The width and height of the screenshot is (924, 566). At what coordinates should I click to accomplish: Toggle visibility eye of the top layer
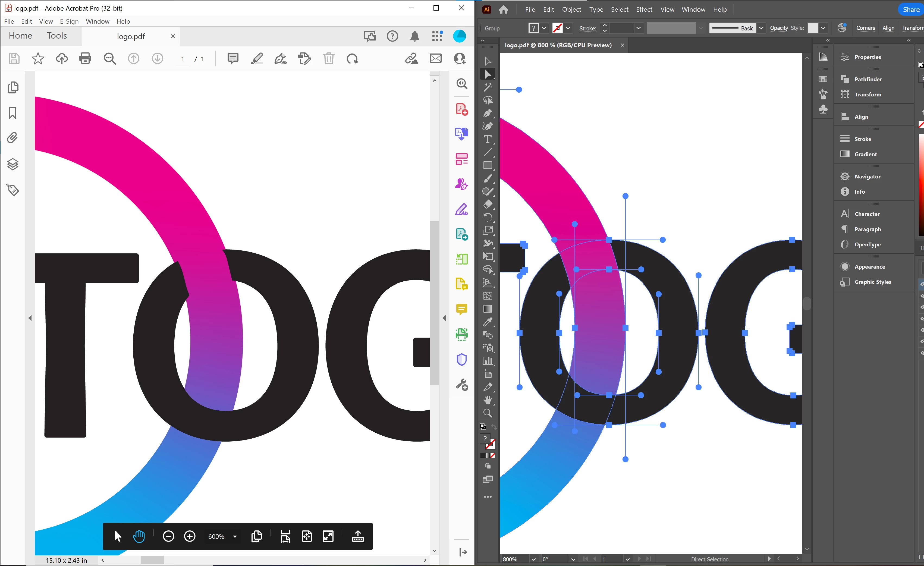coord(922,284)
